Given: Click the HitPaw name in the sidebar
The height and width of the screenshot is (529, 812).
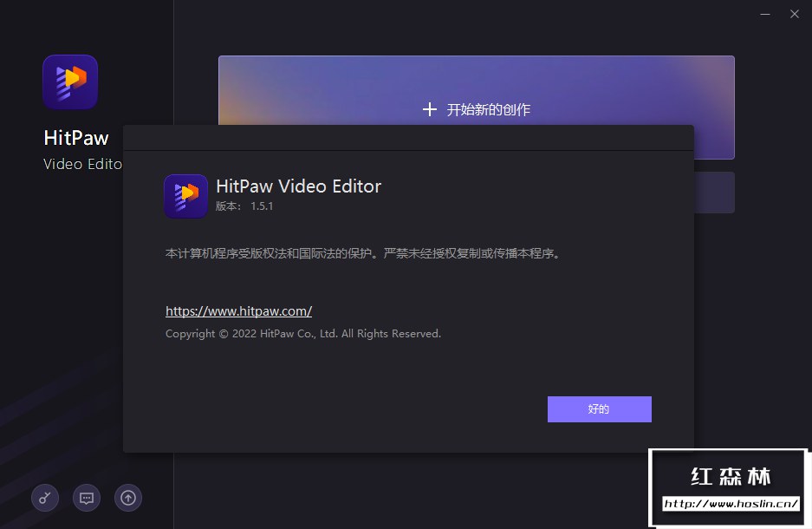Looking at the screenshot, I should tap(76, 138).
